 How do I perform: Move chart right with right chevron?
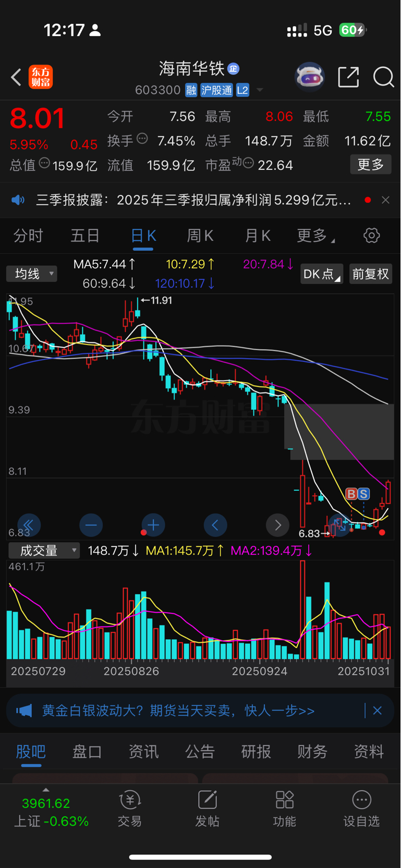(x=277, y=525)
